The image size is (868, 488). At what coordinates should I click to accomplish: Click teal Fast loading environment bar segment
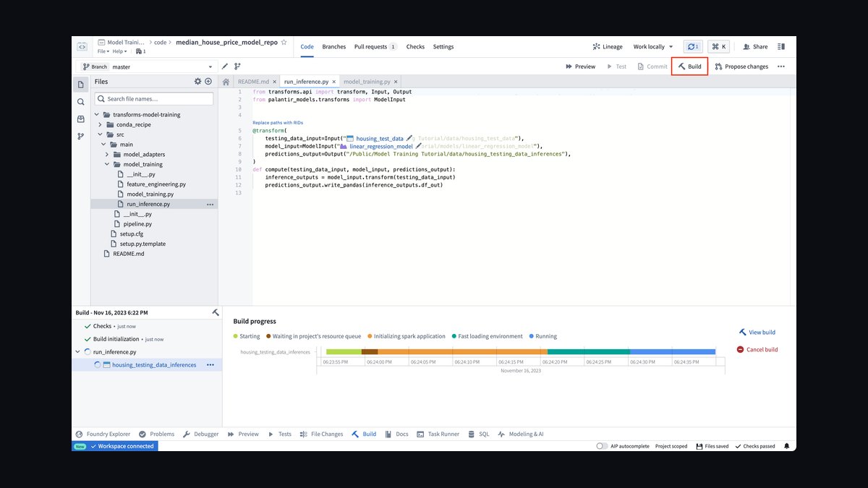click(589, 351)
